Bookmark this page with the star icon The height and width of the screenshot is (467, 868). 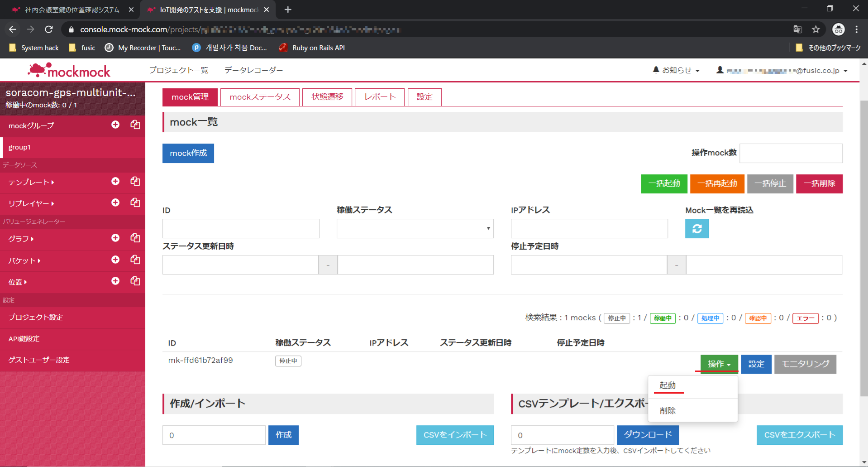[816, 29]
